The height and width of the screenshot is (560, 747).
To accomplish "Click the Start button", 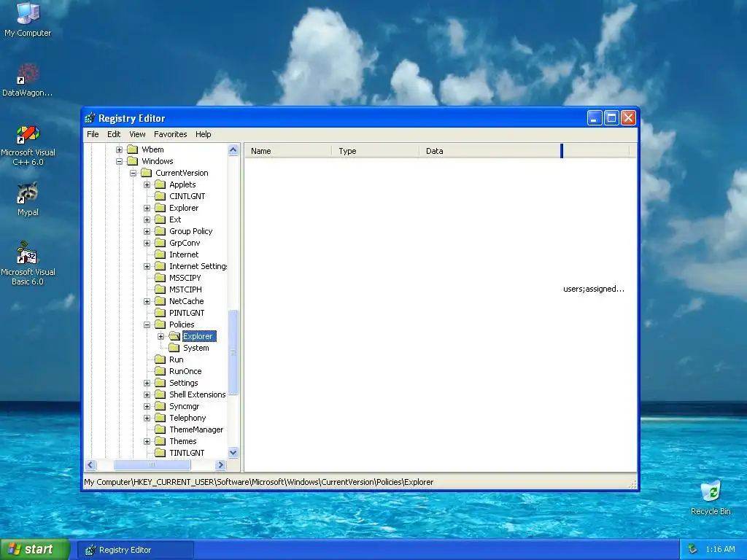I will 35,550.
